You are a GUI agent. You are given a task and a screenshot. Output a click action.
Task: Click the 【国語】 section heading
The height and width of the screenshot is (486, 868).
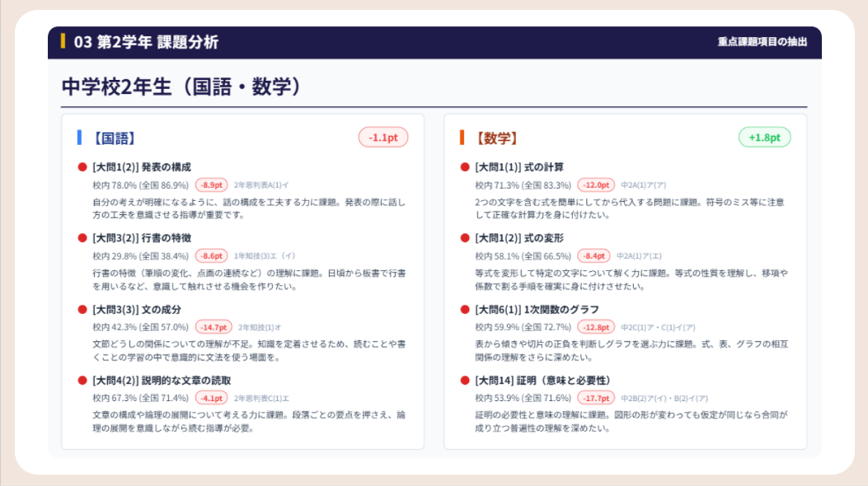pyautogui.click(x=114, y=138)
